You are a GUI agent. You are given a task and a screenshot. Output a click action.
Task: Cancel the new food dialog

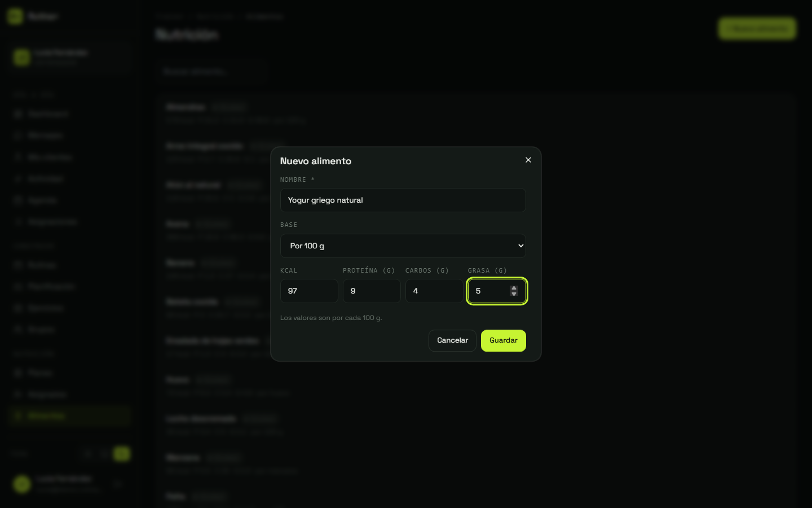pos(452,341)
